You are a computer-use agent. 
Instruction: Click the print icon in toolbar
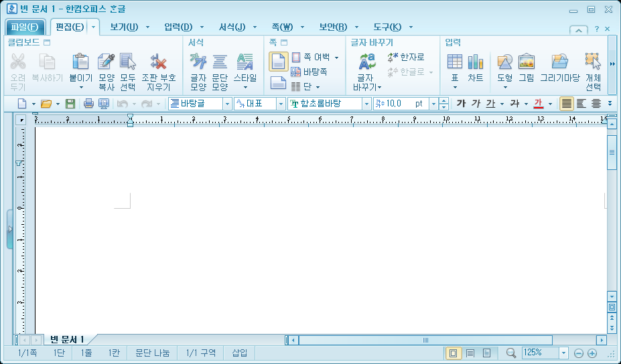point(88,104)
